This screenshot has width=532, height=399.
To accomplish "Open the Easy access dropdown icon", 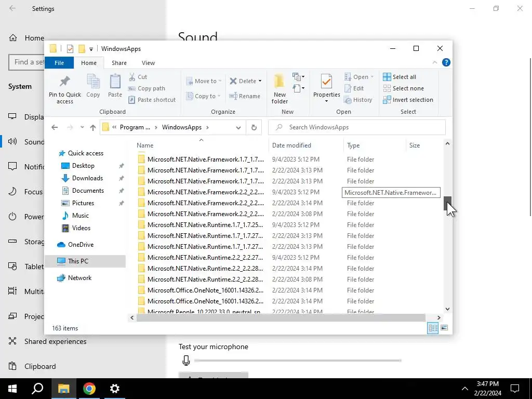I will [298, 88].
